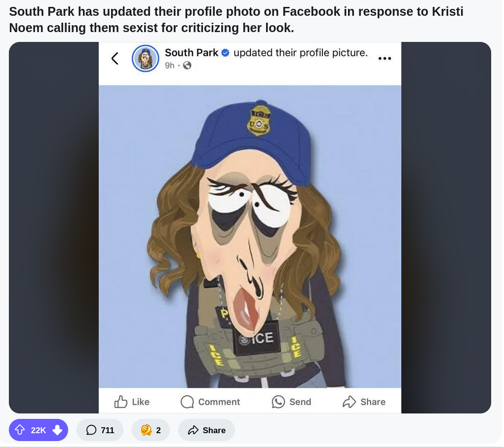Click the blue verified badge
Screen dimensions: 504x447
click(226, 53)
